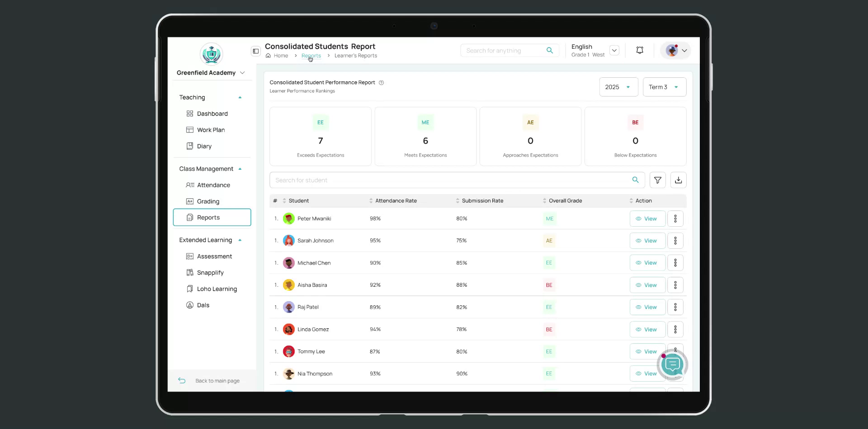Collapse the Teaching section
This screenshot has height=429, width=868.
coord(240,97)
